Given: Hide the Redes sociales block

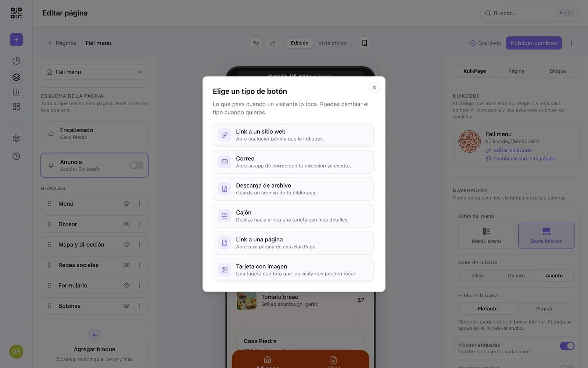Looking at the screenshot, I should click(x=126, y=265).
